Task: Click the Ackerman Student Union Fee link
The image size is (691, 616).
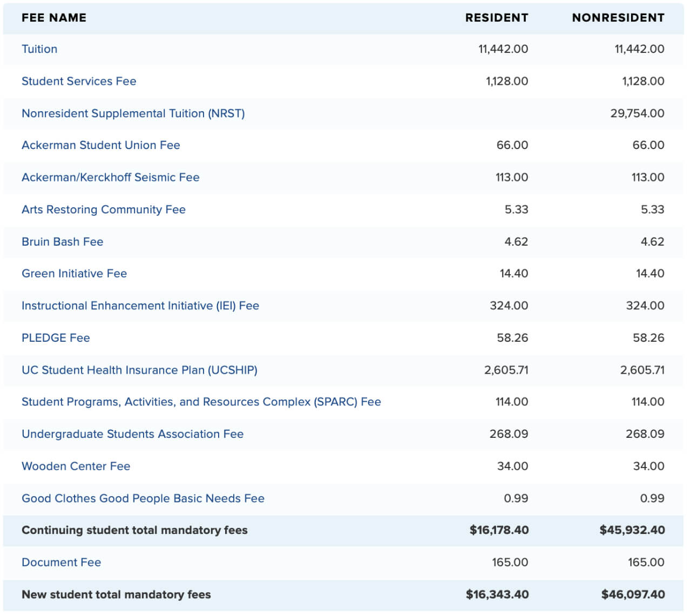Action: pos(101,145)
